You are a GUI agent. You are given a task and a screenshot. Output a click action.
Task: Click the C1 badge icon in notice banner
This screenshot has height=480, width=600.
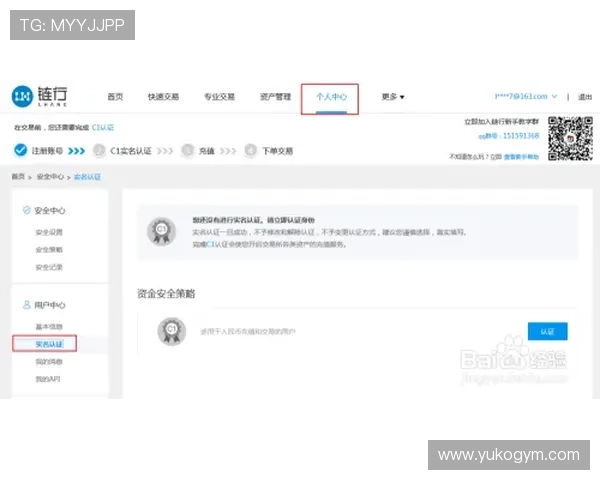161,231
